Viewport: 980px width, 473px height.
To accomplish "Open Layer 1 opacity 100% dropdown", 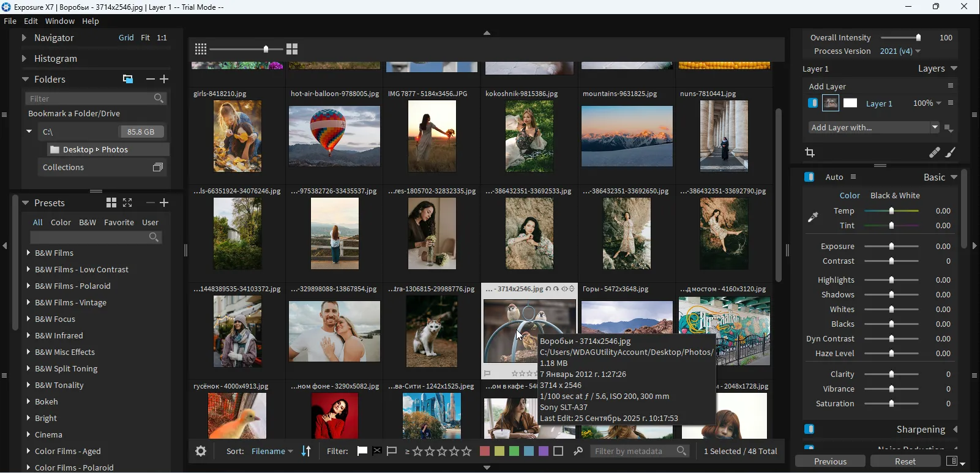I will [x=927, y=103].
